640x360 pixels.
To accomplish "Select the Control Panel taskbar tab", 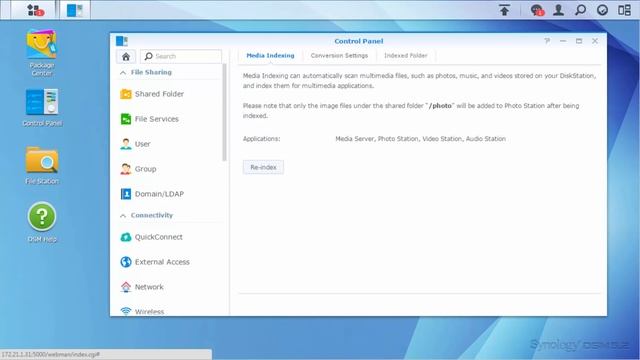I will 74,10.
